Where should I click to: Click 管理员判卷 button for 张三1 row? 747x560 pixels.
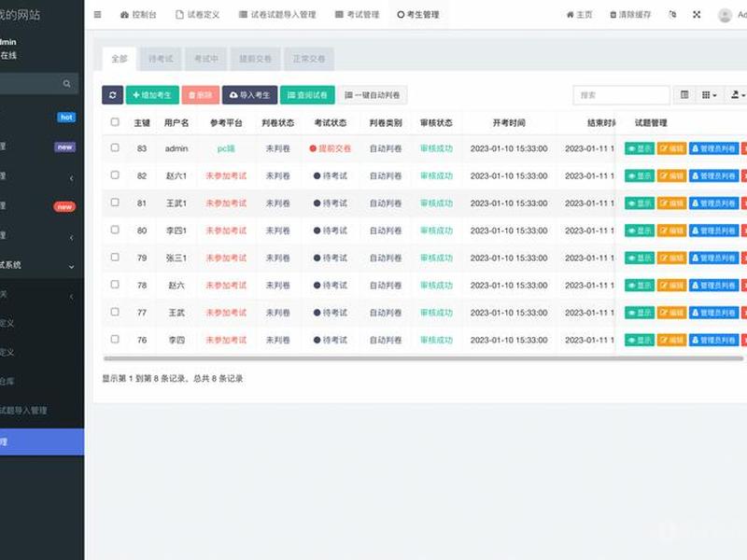713,259
